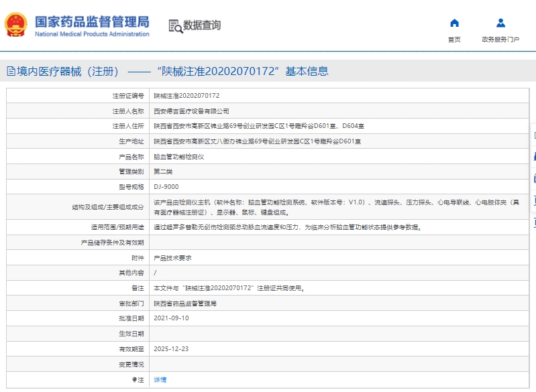Click the bottom icon in right floating sidebar
The height and width of the screenshot is (392, 536).
[533, 221]
